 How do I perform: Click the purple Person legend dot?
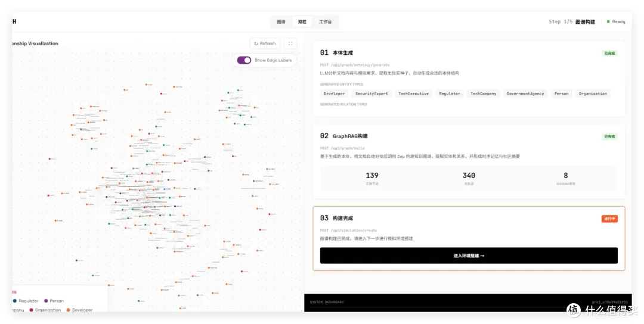[46, 301]
